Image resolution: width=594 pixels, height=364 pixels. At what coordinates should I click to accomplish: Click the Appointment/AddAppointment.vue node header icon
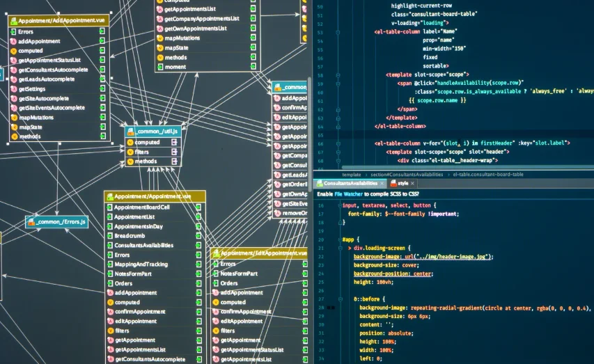click(x=14, y=21)
